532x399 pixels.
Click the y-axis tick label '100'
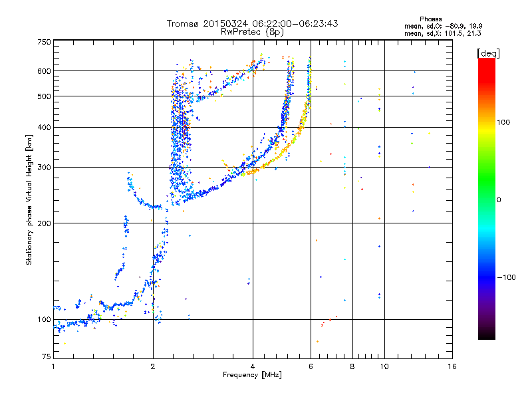point(44,320)
